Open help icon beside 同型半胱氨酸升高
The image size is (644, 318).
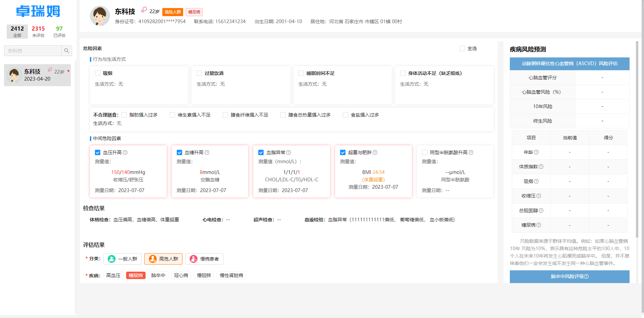(x=471, y=152)
